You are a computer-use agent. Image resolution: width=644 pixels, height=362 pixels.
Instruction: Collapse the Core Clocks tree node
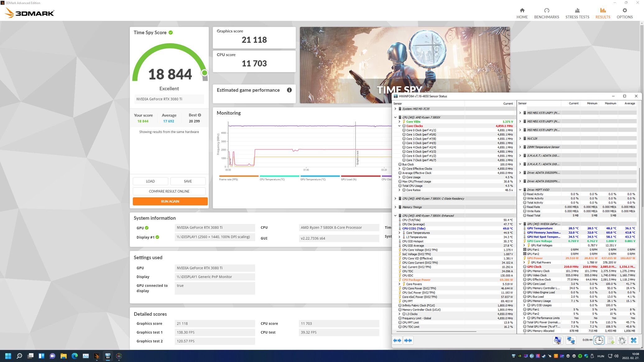coord(400,126)
